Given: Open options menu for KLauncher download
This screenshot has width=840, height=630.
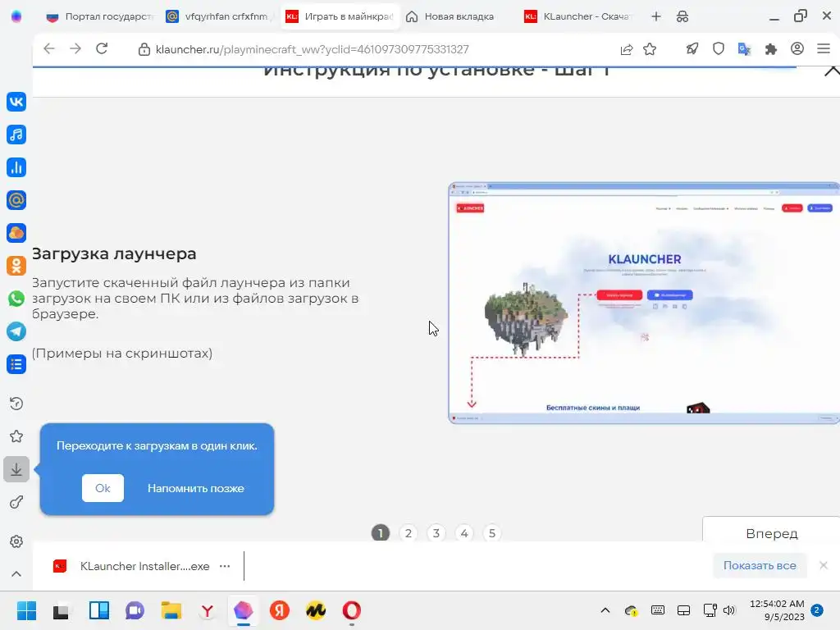Looking at the screenshot, I should pos(225,566).
